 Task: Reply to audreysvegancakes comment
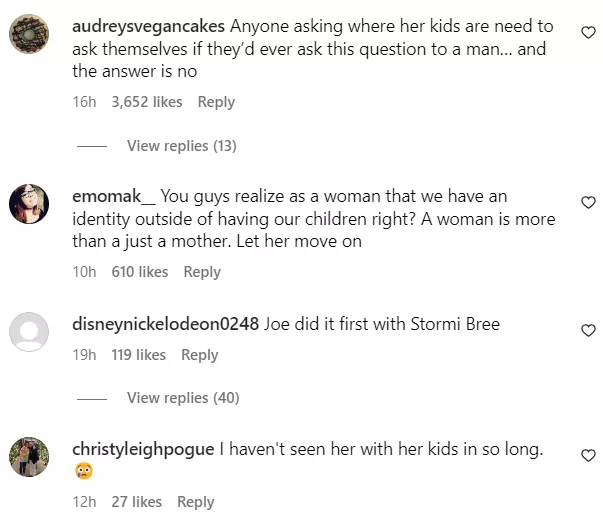tap(216, 102)
